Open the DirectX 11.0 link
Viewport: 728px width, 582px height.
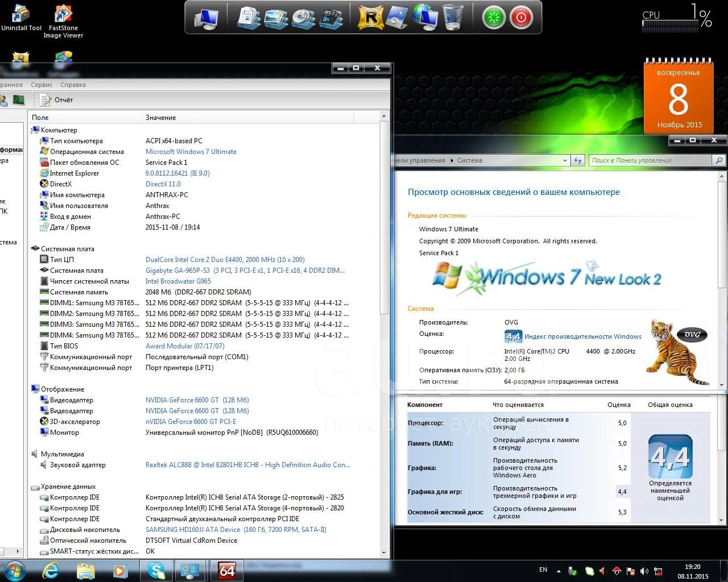click(163, 184)
